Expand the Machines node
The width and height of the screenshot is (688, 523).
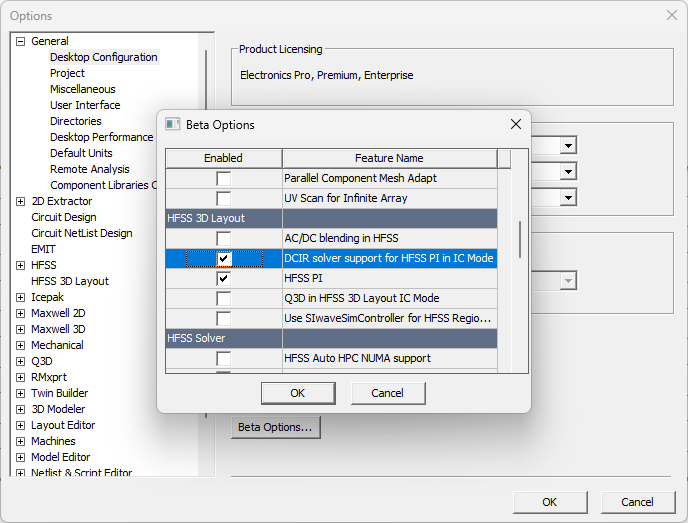20,441
